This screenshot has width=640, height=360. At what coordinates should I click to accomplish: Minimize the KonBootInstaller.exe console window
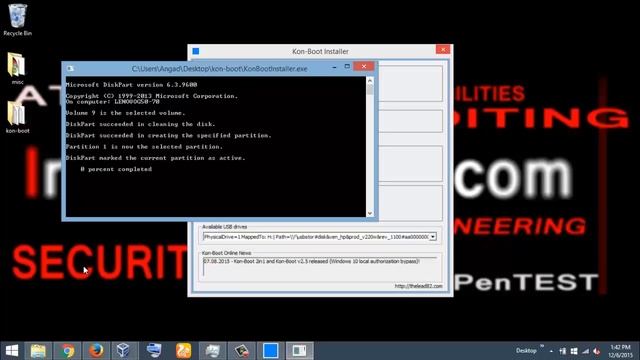tap(334, 67)
